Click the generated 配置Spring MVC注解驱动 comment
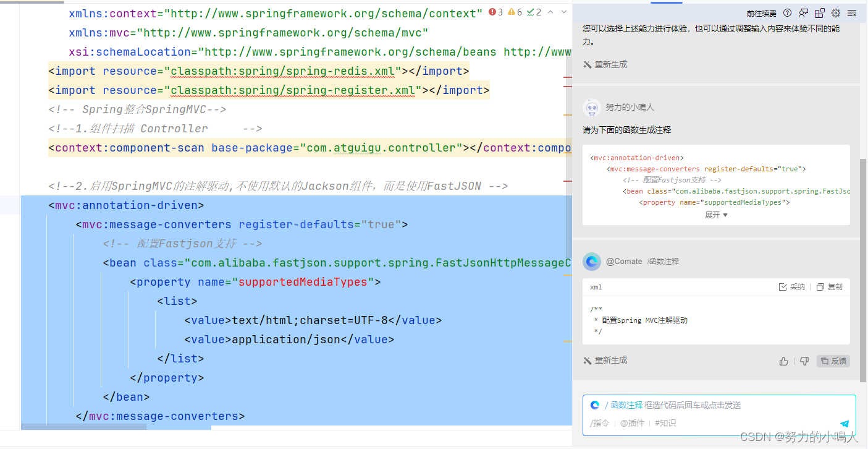The width and height of the screenshot is (868, 449). [x=644, y=320]
